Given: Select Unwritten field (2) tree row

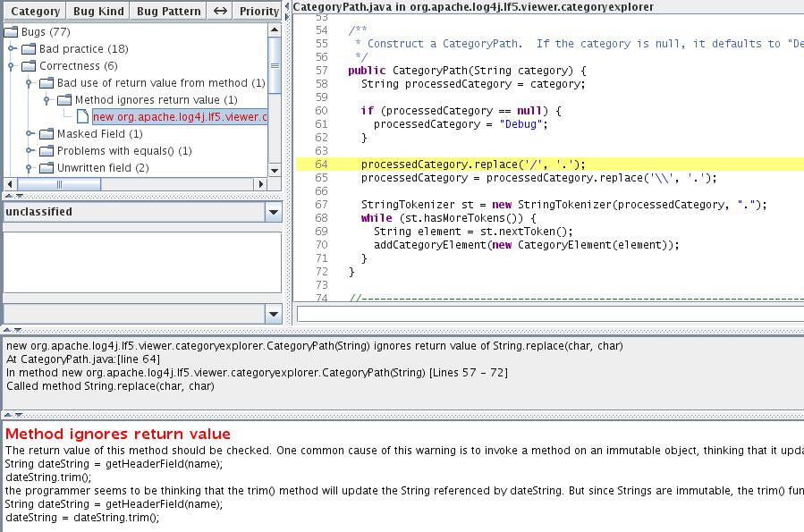Looking at the screenshot, I should tap(103, 167).
